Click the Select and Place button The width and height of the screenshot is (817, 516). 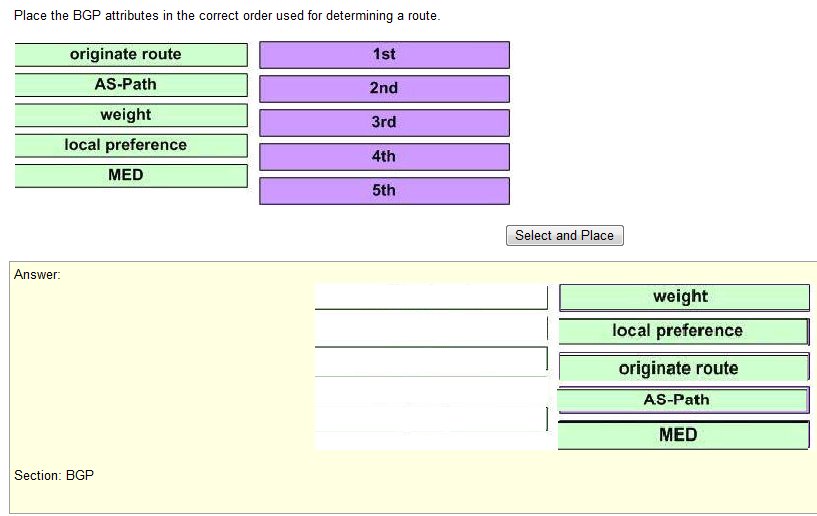564,235
